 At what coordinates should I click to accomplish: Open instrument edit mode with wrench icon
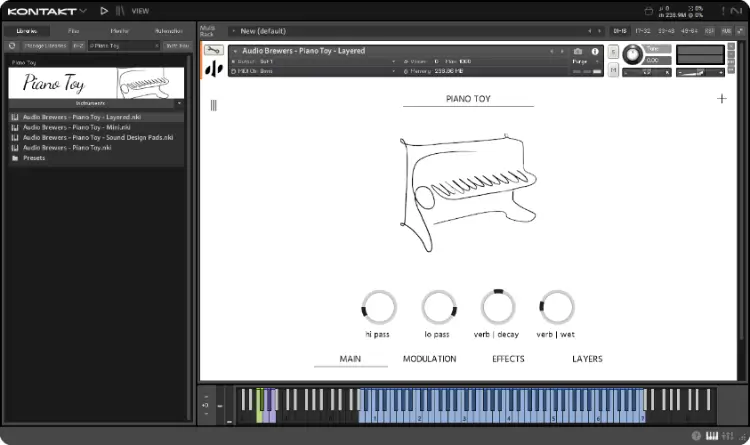213,50
